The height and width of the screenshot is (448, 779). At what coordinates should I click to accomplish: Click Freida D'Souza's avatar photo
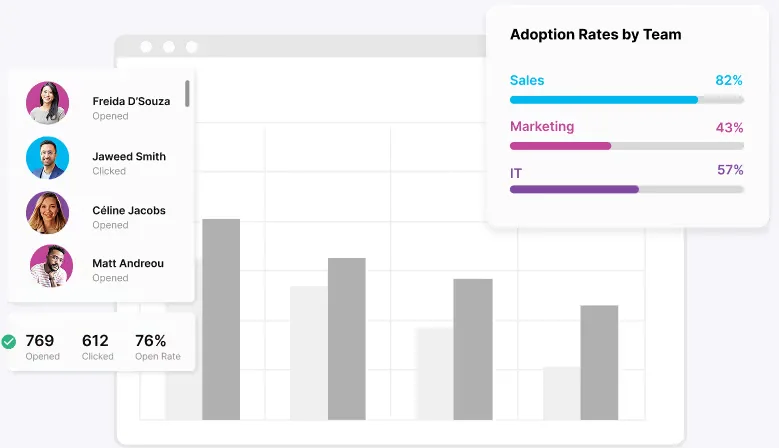click(x=47, y=103)
